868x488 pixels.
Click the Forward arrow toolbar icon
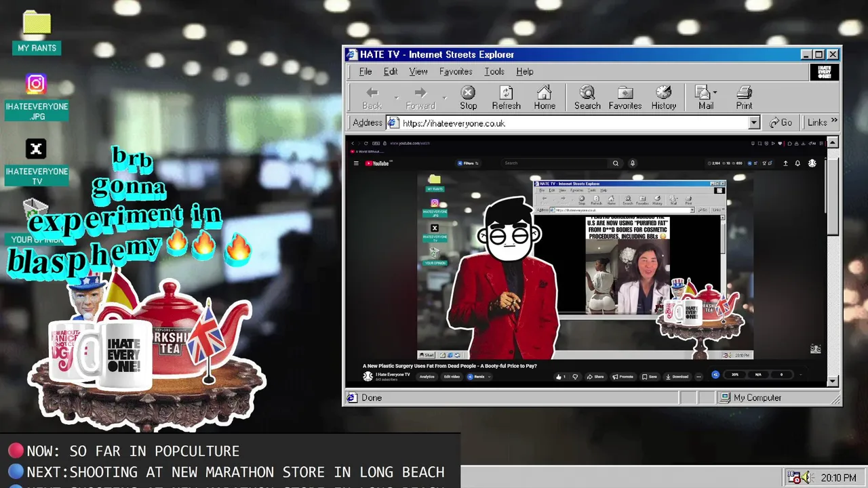coord(420,92)
